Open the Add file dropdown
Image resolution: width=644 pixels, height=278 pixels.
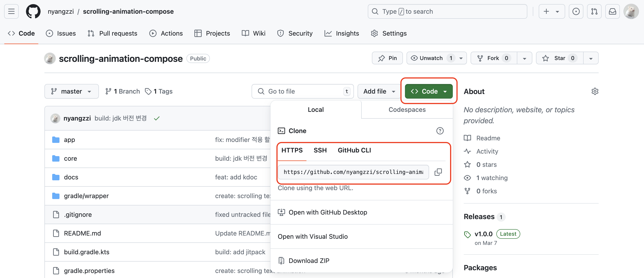(379, 92)
